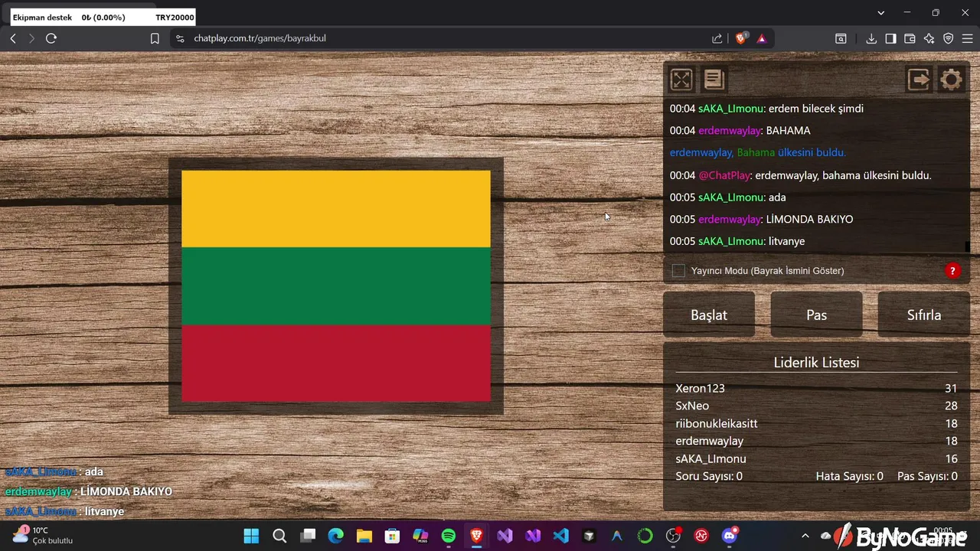Click the Brave VPN shield icon

point(948,38)
